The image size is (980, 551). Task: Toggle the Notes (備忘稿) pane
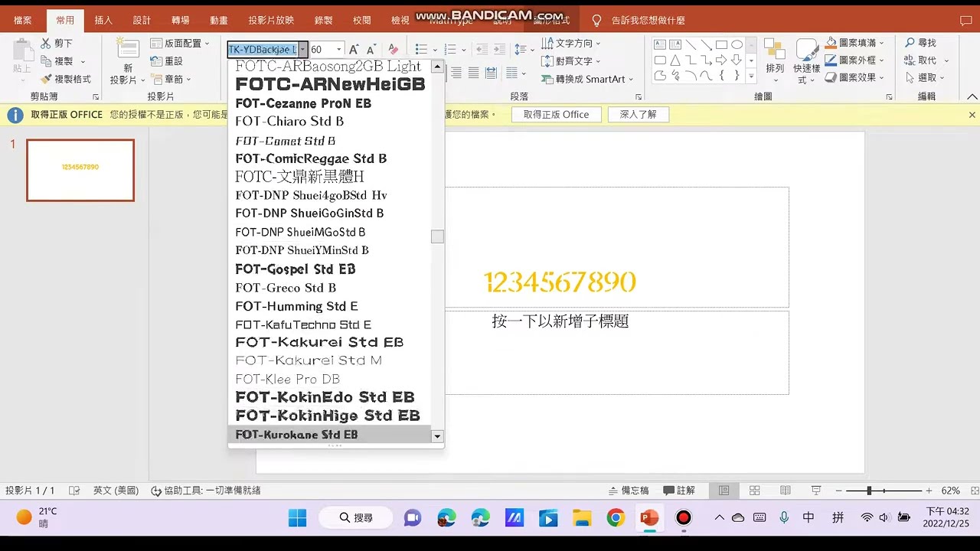pyautogui.click(x=629, y=491)
